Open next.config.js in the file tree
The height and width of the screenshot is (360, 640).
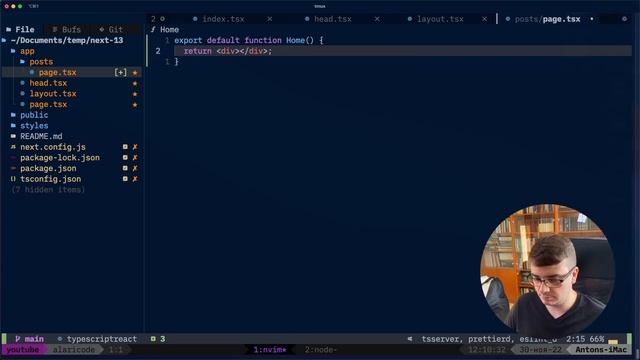click(x=53, y=147)
